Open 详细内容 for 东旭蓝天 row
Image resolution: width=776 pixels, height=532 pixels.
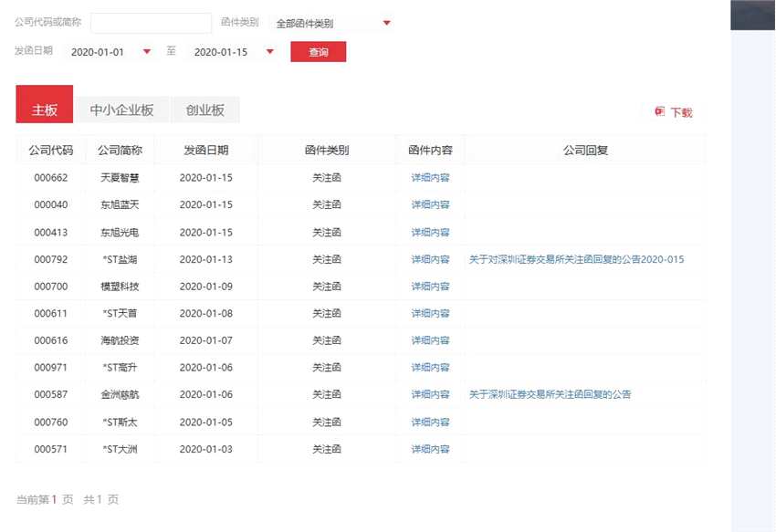pos(430,205)
